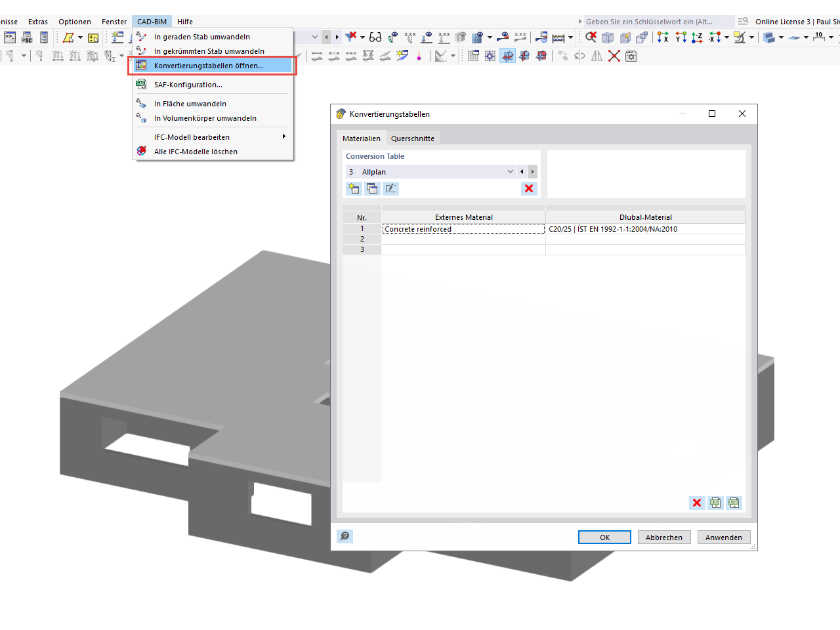Viewport: 840px width, 630px height.
Task: Confirm the dialog with OK
Action: point(604,537)
